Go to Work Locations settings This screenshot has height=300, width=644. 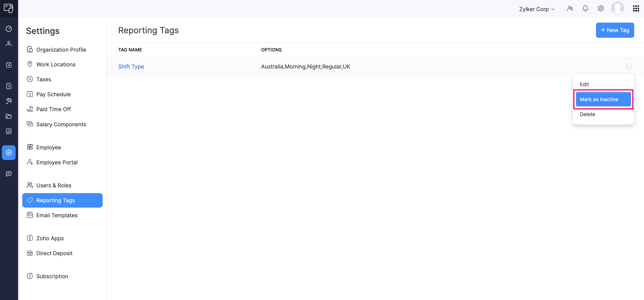[x=62, y=64]
